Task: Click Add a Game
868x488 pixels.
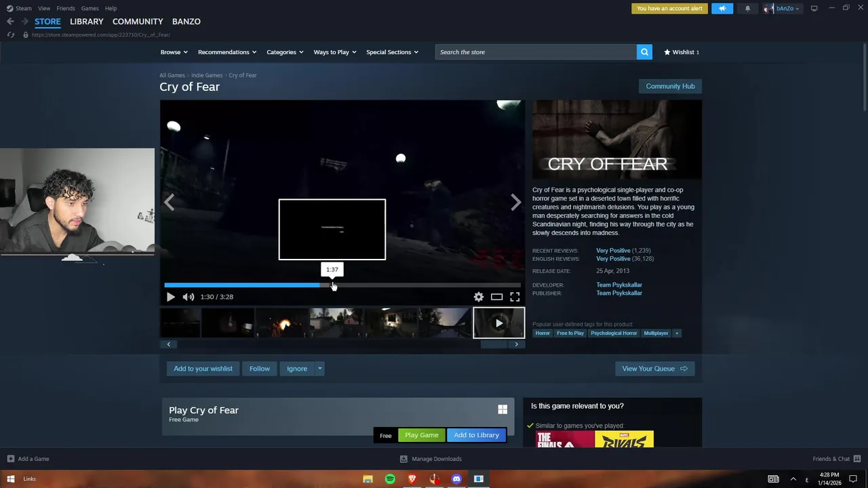Action: click(x=28, y=459)
